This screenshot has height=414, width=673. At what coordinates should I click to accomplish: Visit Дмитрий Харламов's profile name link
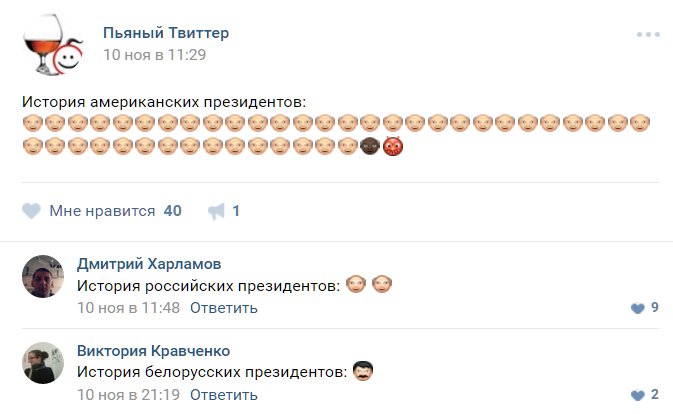click(x=149, y=264)
